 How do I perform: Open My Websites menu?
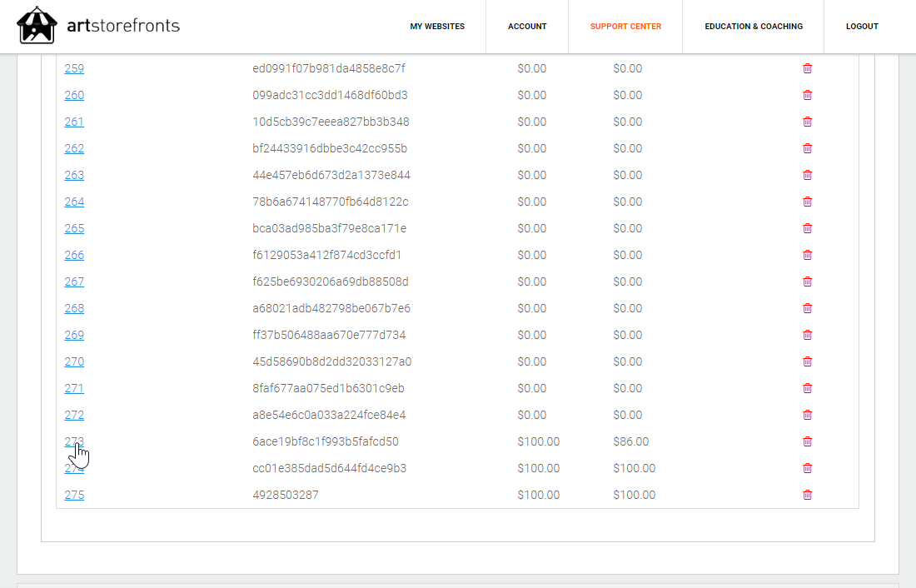[x=437, y=27]
